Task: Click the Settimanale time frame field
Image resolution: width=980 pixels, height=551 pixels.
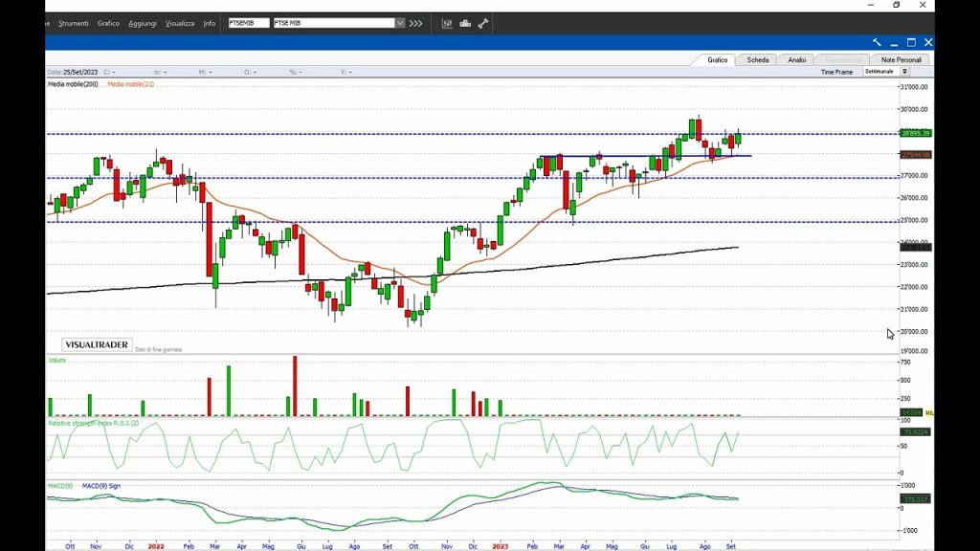Action: click(880, 72)
